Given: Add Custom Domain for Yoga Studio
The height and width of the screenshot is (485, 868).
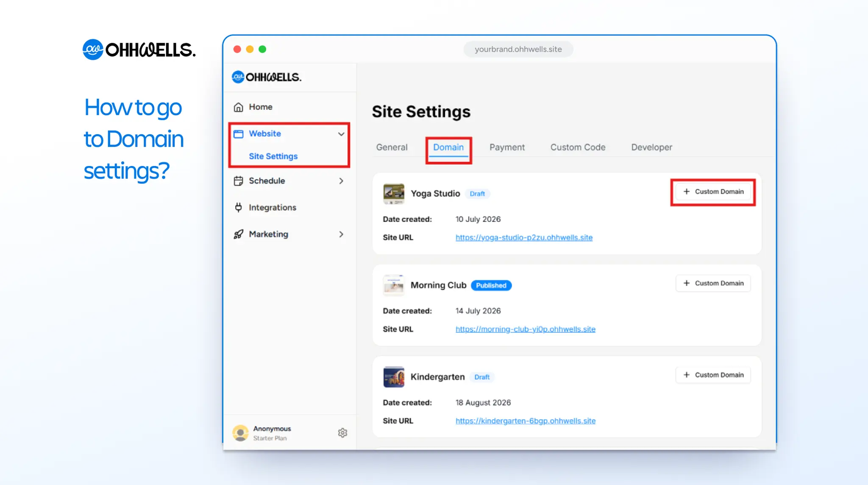Looking at the screenshot, I should [x=713, y=192].
